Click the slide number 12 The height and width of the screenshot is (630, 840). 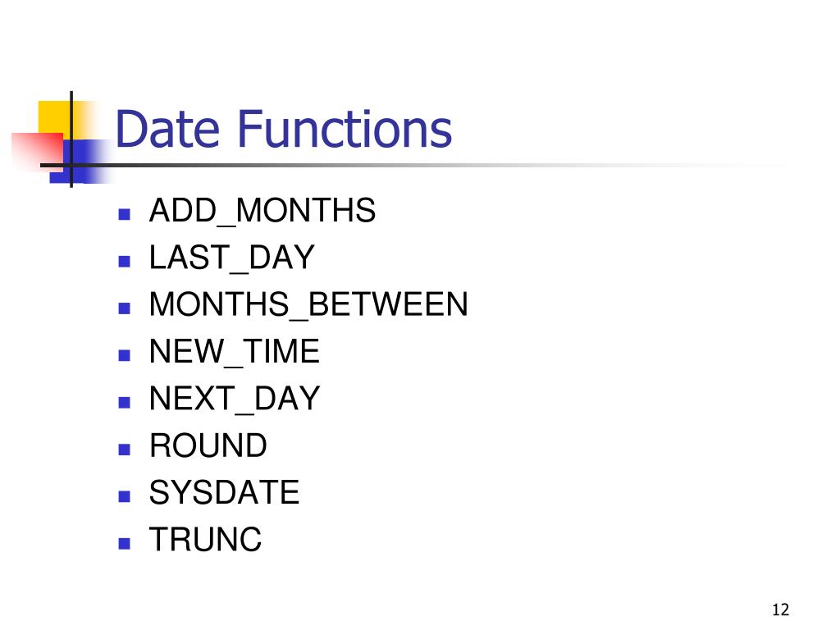pyautogui.click(x=781, y=609)
